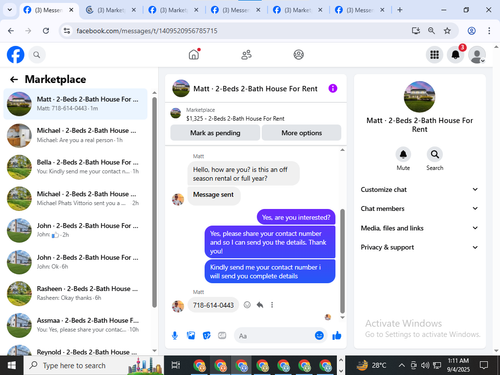500x375 pixels.
Task: Open more options for the 718-614-0443 message
Action: [x=272, y=305]
